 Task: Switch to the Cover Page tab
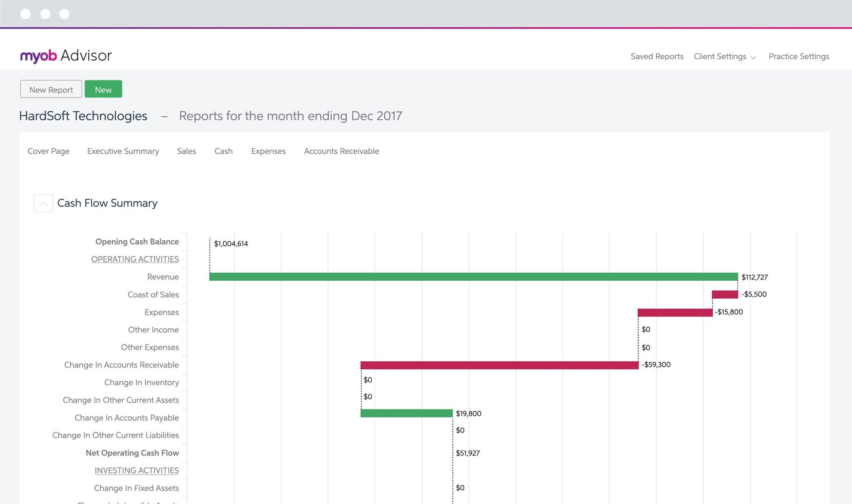(49, 151)
